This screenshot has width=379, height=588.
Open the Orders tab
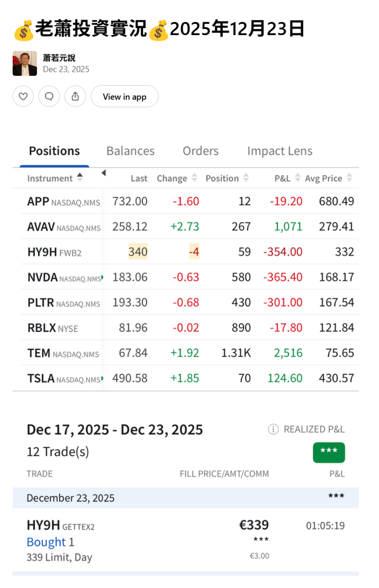pos(200,151)
